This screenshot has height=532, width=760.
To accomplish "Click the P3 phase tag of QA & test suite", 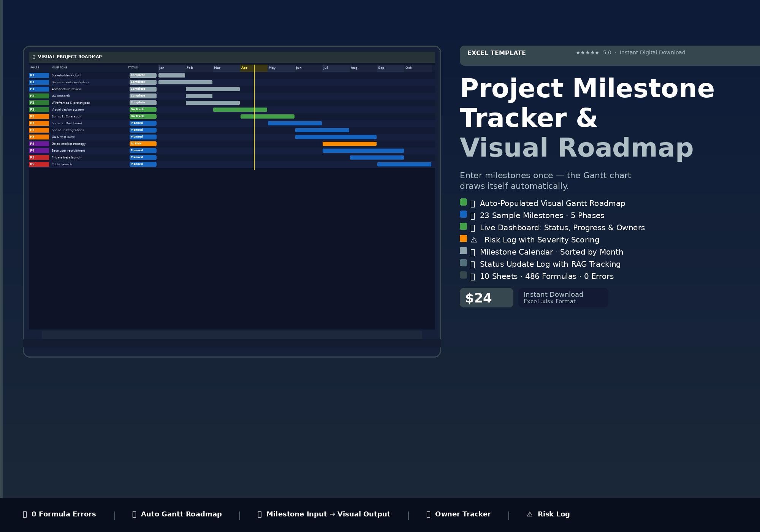I will 39,137.
